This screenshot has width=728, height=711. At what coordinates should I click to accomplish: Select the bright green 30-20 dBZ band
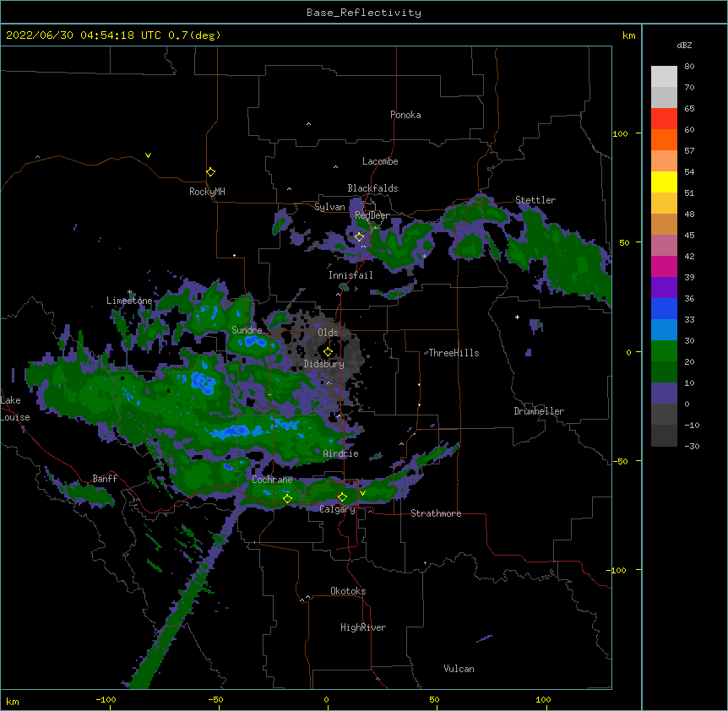point(664,351)
